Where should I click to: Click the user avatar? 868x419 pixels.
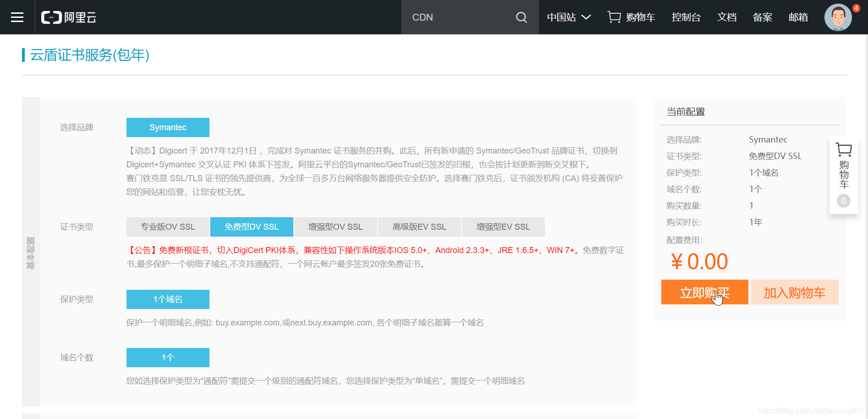(x=838, y=17)
